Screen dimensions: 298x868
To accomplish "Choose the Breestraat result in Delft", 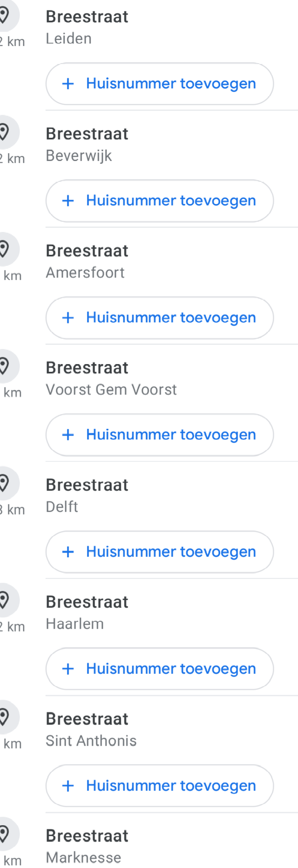I will pos(87,495).
